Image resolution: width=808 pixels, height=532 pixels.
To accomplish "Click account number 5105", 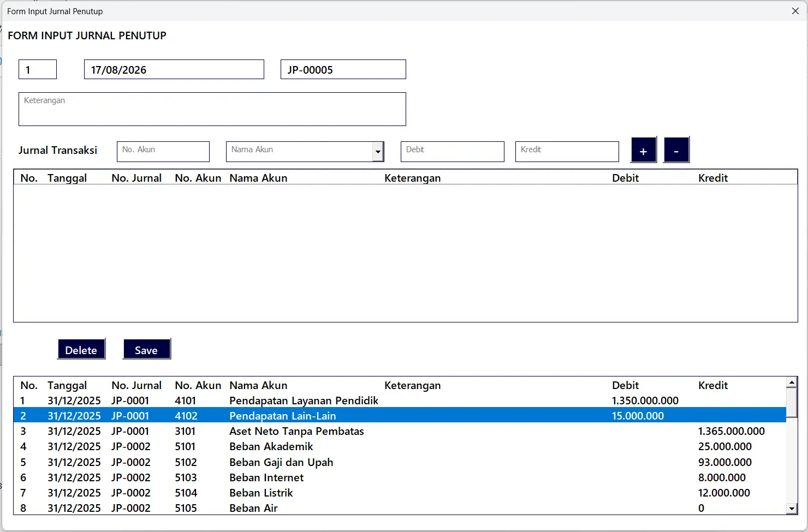I will (186, 508).
